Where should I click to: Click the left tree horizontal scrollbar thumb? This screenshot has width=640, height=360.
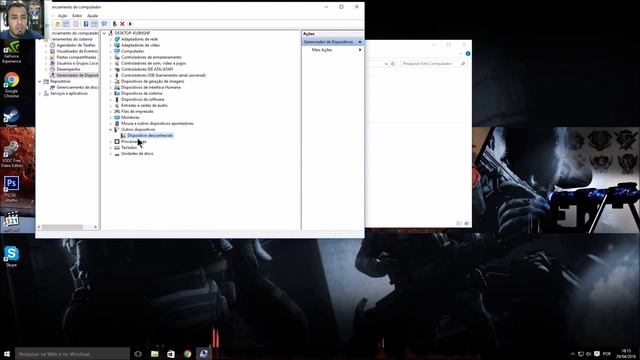(x=62, y=227)
